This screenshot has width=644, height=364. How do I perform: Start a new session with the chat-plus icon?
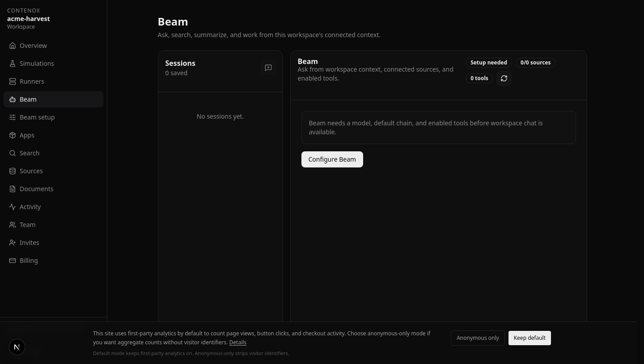[268, 68]
